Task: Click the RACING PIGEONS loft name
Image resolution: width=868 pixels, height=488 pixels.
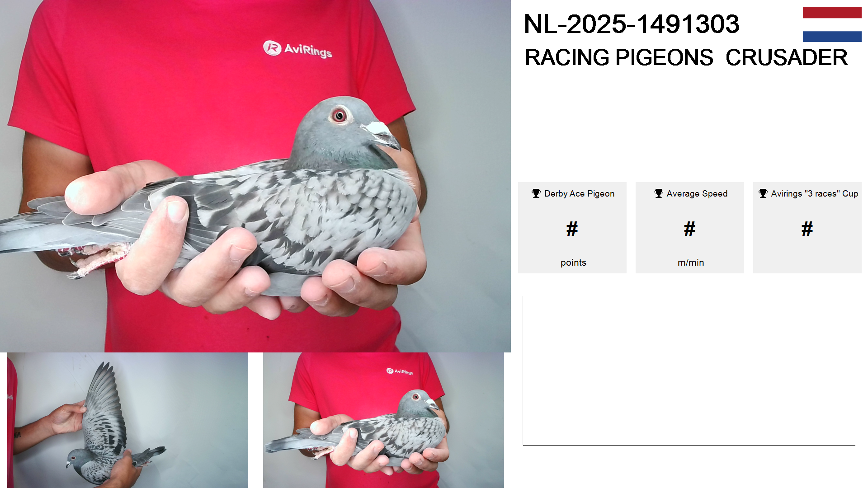Action: click(619, 58)
